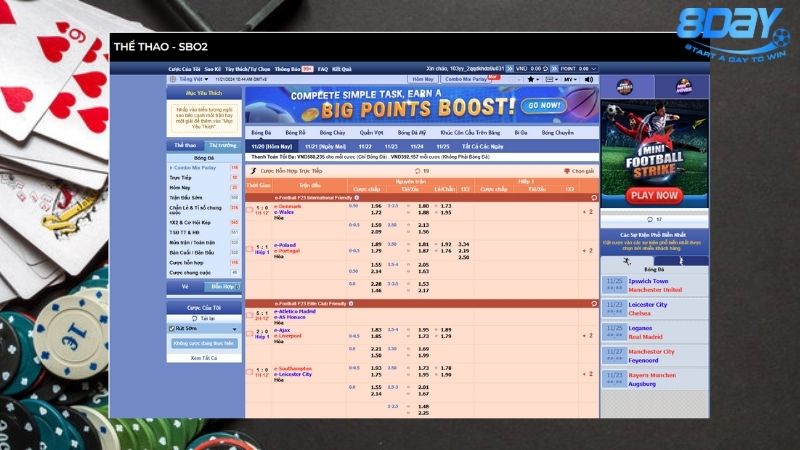Open Tùy thích/Tự Chọn menu
The width and height of the screenshot is (800, 450).
(247, 69)
